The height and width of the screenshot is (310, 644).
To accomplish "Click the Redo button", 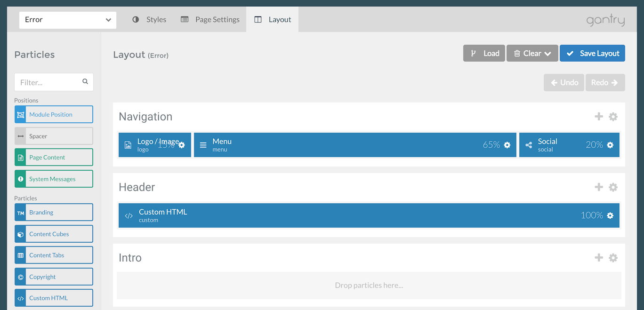I will 605,82.
